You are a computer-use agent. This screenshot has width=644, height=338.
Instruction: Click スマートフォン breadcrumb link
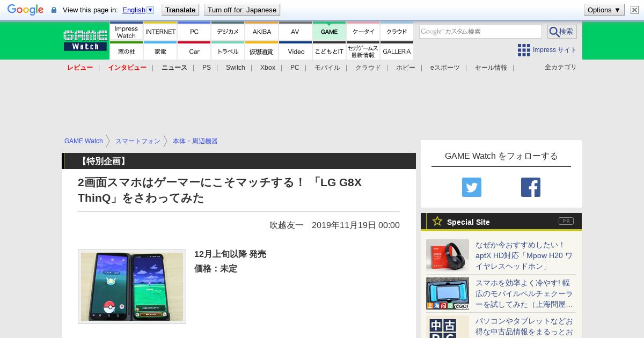click(x=138, y=141)
